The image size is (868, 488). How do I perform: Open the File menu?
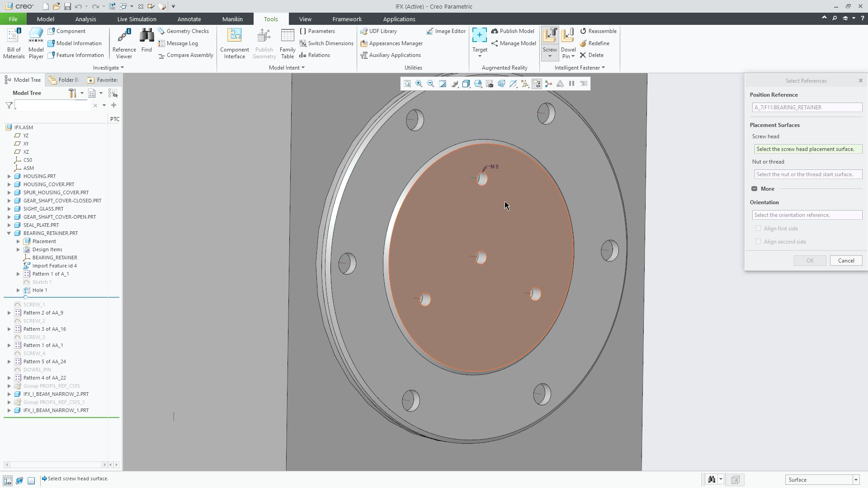[13, 19]
